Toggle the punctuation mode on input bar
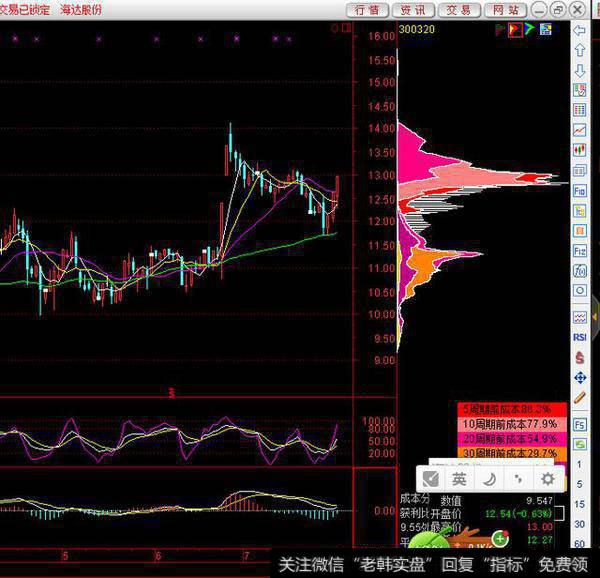 [518, 480]
